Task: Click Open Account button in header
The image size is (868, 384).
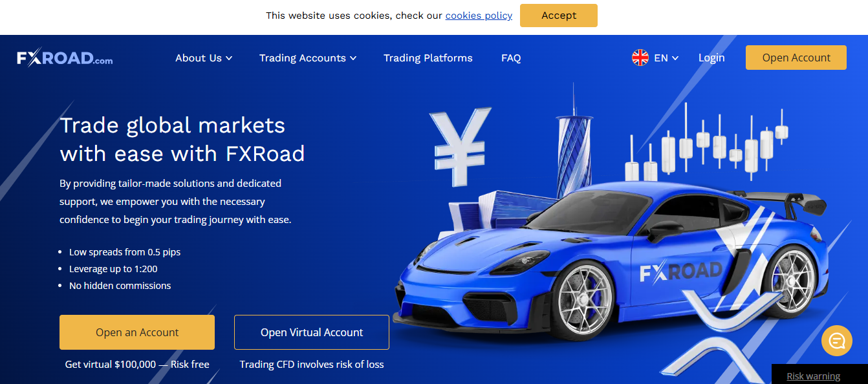Action: (796, 58)
